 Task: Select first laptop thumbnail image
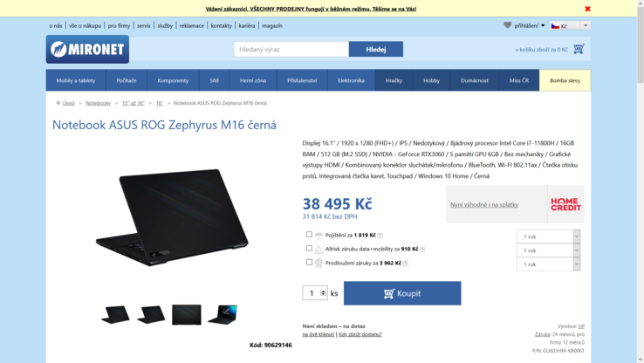click(x=115, y=314)
